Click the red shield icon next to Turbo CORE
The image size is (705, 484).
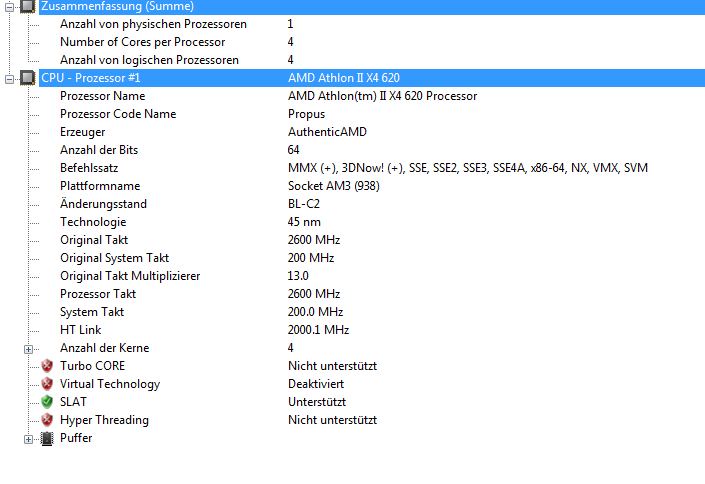pos(47,366)
